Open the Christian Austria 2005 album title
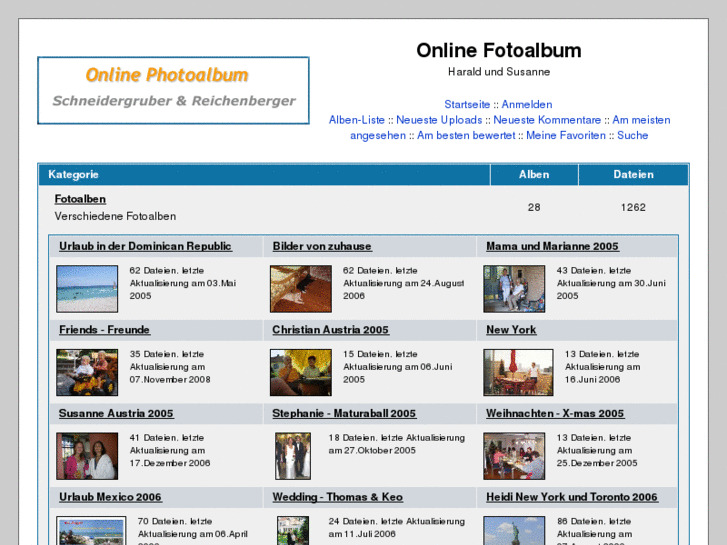 [x=330, y=330]
